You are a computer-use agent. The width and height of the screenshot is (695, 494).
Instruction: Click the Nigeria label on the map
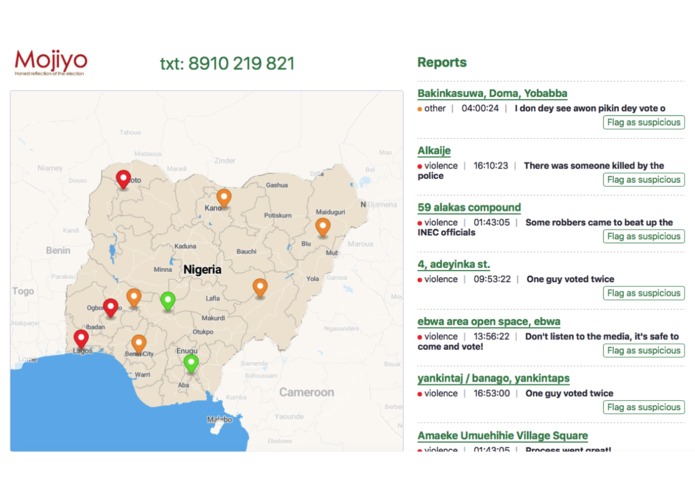point(202,269)
